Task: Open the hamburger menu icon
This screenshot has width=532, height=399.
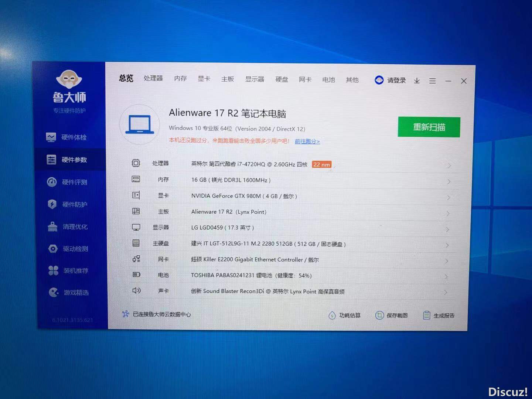Action: [x=432, y=81]
